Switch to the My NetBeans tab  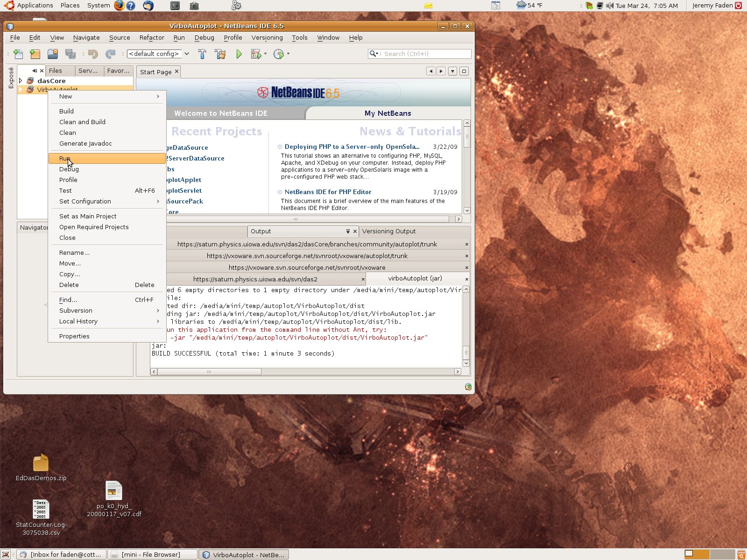click(388, 113)
